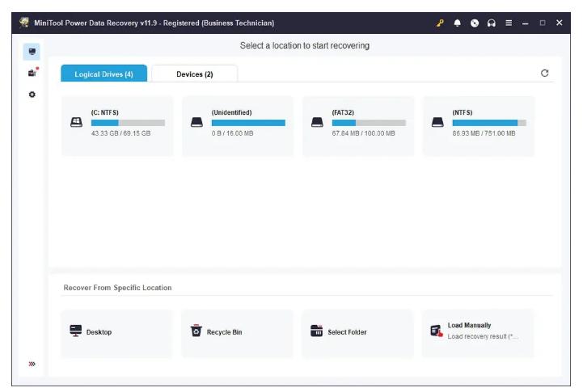This screenshot has width=583, height=392.
Task: Select the This PC monitor sidebar icon
Action: [x=32, y=52]
